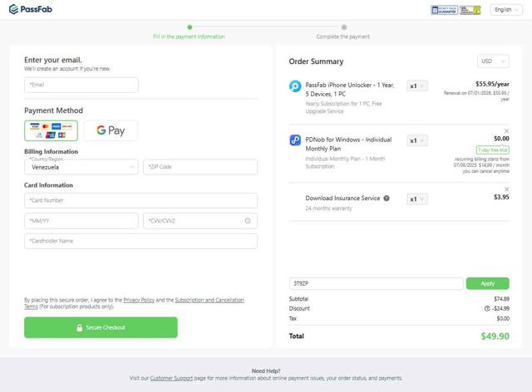This screenshot has height=392, width=532.
Task: Click the CVV/CVV2 field
Action: pos(200,221)
